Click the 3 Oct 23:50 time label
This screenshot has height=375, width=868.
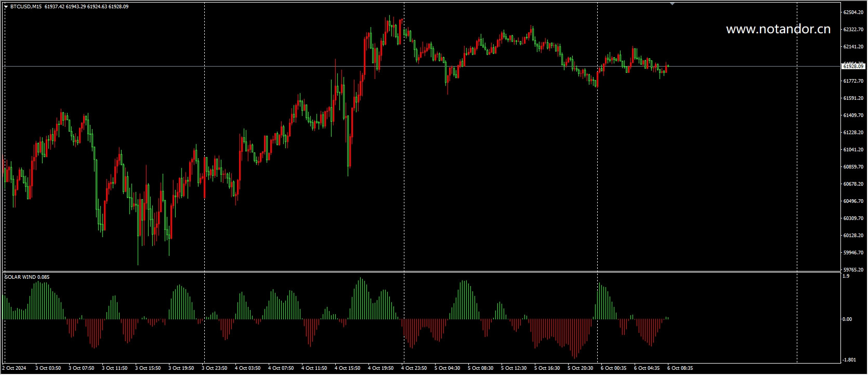214,368
